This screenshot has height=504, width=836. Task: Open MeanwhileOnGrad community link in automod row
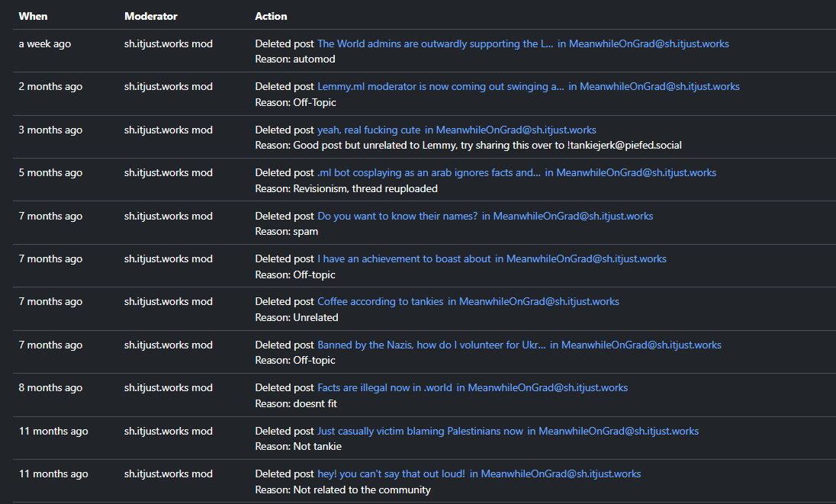tap(648, 44)
